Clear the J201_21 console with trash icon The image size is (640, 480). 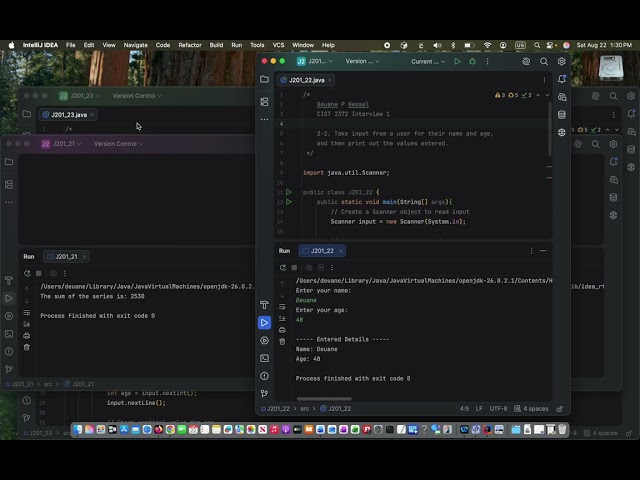27,347
